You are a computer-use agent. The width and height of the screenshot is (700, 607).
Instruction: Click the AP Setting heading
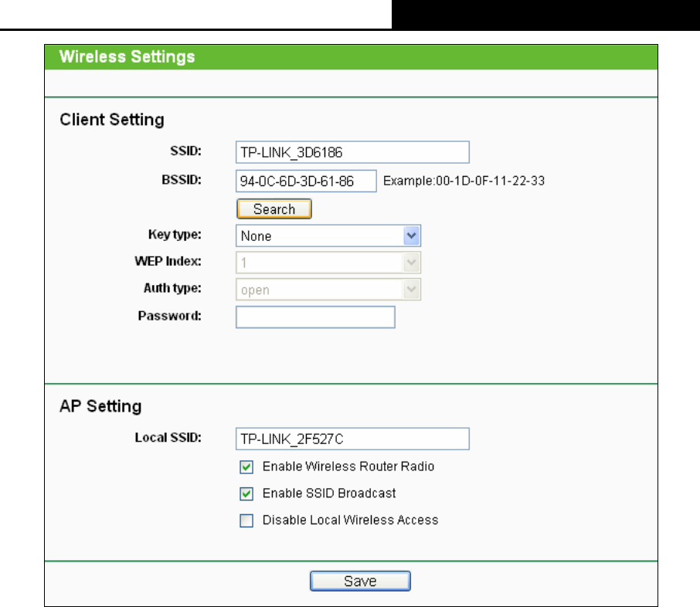point(100,406)
